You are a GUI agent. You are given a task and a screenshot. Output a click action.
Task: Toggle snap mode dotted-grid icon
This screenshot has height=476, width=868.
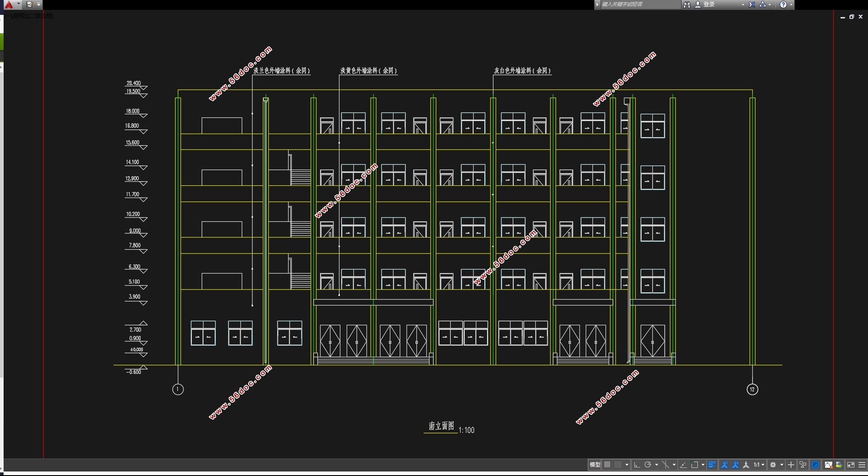tap(618, 465)
